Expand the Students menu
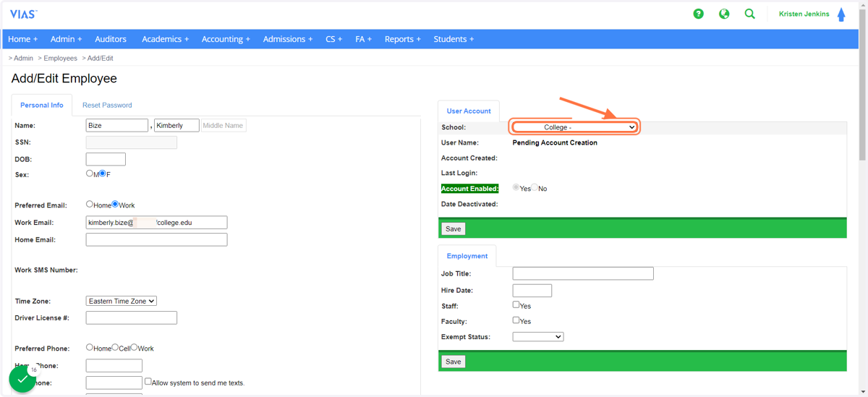The image size is (868, 397). coord(454,39)
